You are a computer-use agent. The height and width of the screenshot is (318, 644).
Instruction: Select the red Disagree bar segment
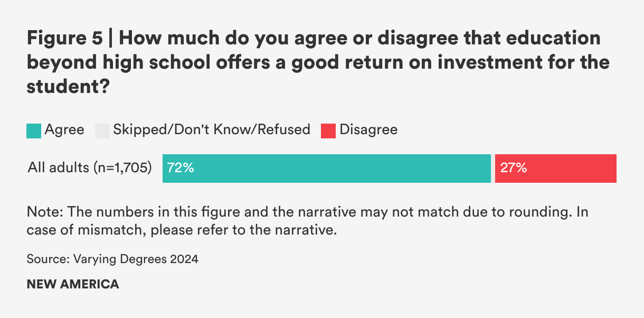(x=570, y=169)
